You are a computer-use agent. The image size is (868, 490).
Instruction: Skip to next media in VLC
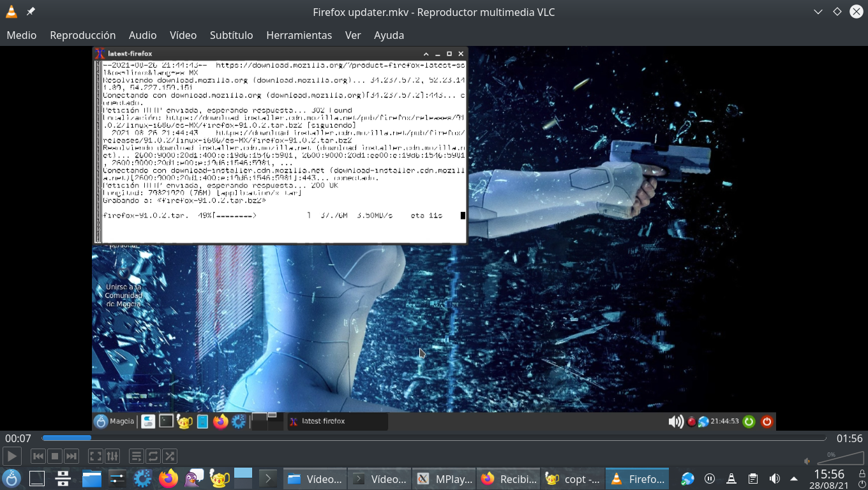coord(71,456)
